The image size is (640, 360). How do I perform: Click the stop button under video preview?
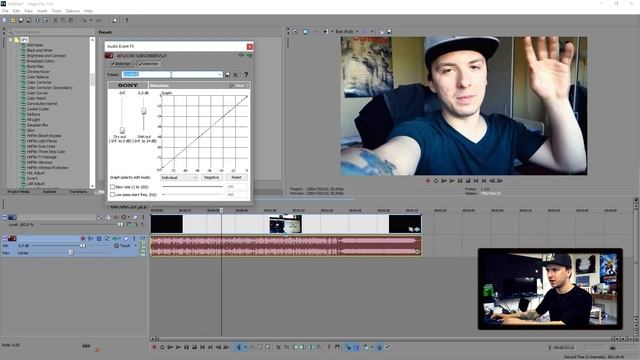click(468, 180)
